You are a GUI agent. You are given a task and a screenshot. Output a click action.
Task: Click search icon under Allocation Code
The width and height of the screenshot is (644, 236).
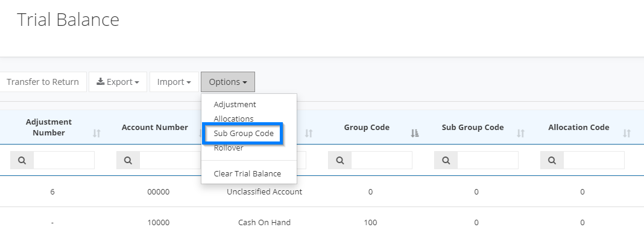(x=552, y=160)
